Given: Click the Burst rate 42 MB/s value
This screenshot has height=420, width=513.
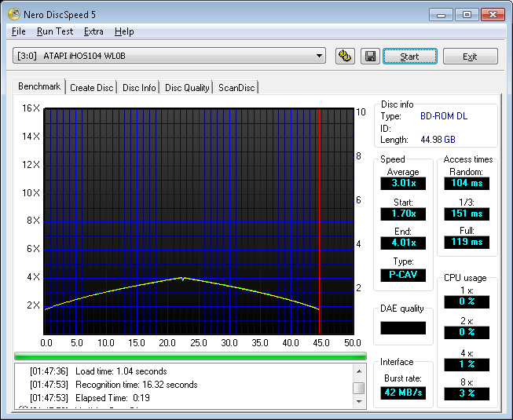Looking at the screenshot, I should coord(403,393).
